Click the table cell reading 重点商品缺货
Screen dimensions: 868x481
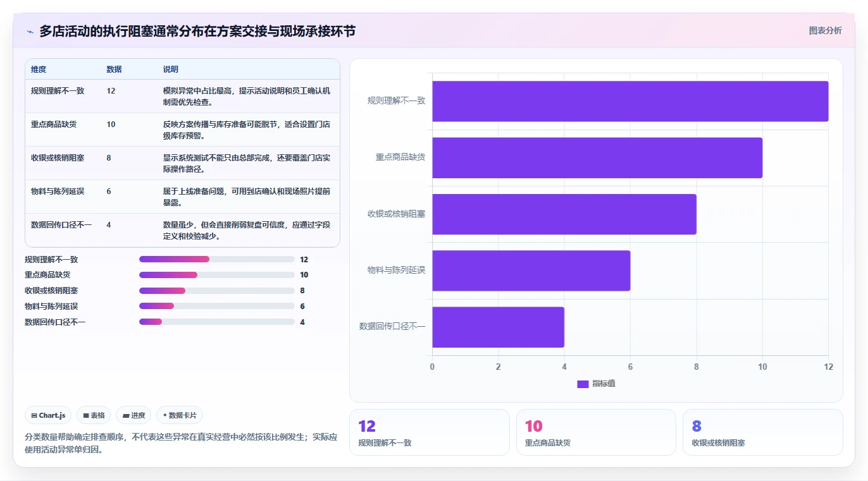(x=54, y=125)
